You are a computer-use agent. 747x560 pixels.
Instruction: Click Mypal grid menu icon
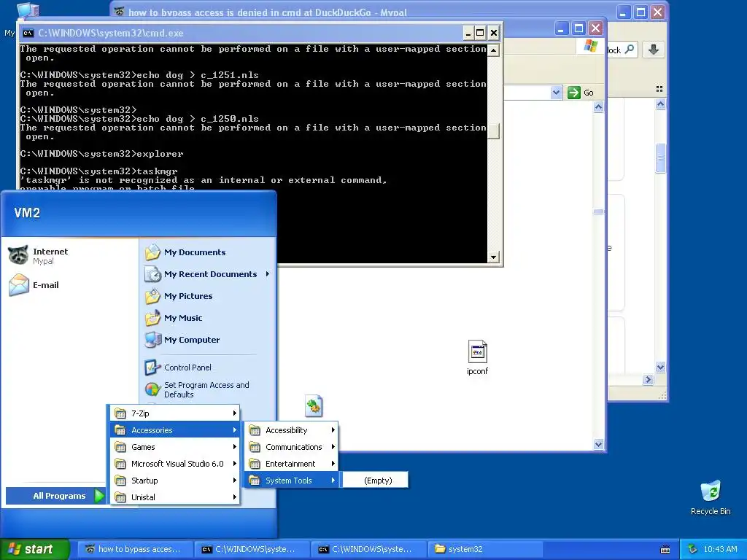pos(659,89)
